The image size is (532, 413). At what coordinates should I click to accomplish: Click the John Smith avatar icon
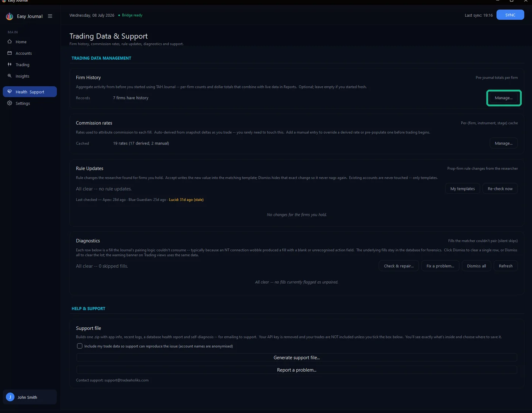pos(10,397)
